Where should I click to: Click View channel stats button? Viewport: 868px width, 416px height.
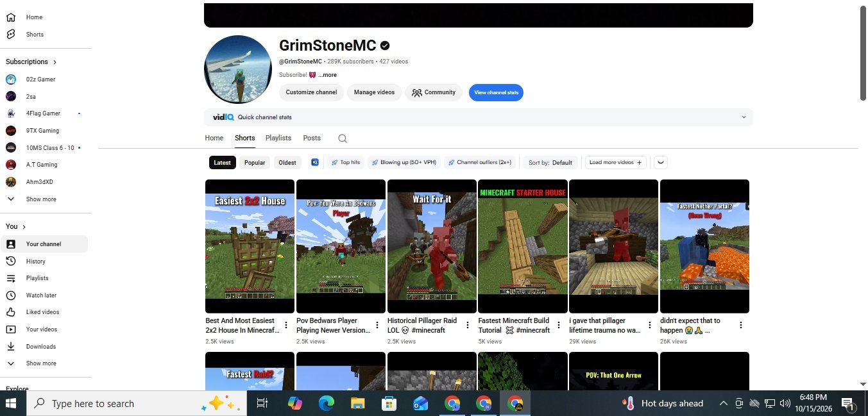[496, 92]
